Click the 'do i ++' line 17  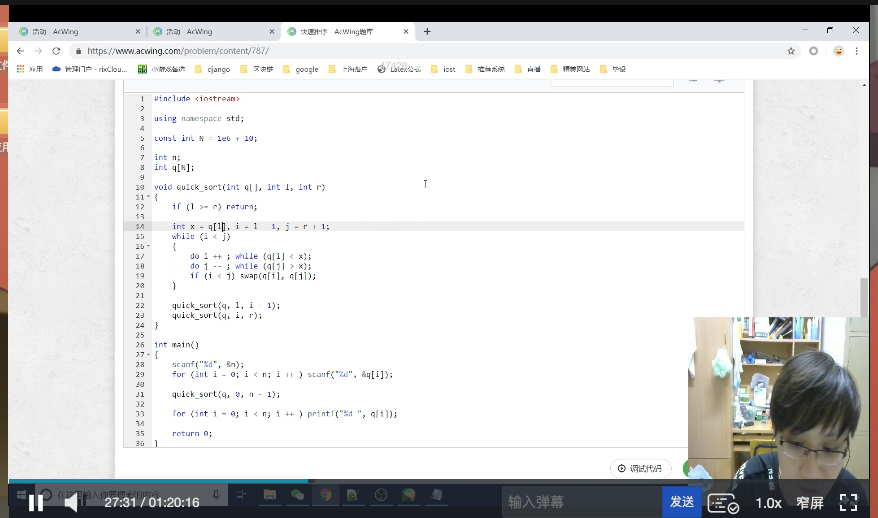click(251, 256)
